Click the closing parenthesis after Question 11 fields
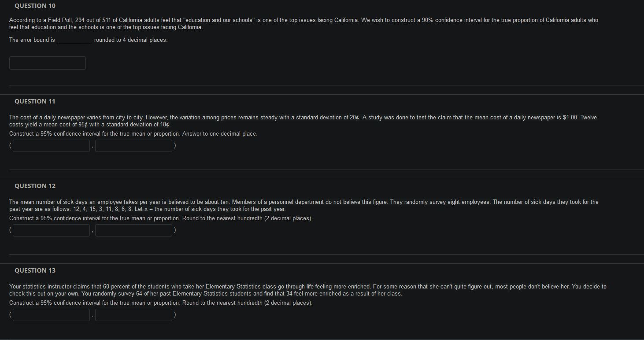The image size is (644, 340). pyautogui.click(x=175, y=145)
